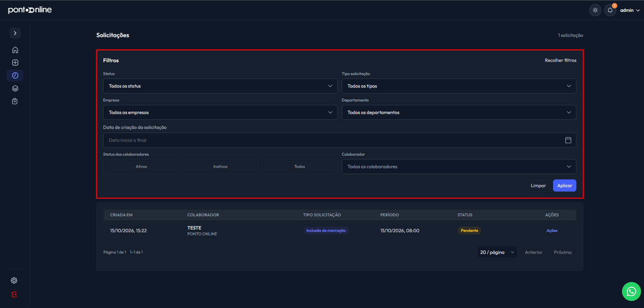Click the Pendente status badge
644x308 pixels.
click(469, 231)
